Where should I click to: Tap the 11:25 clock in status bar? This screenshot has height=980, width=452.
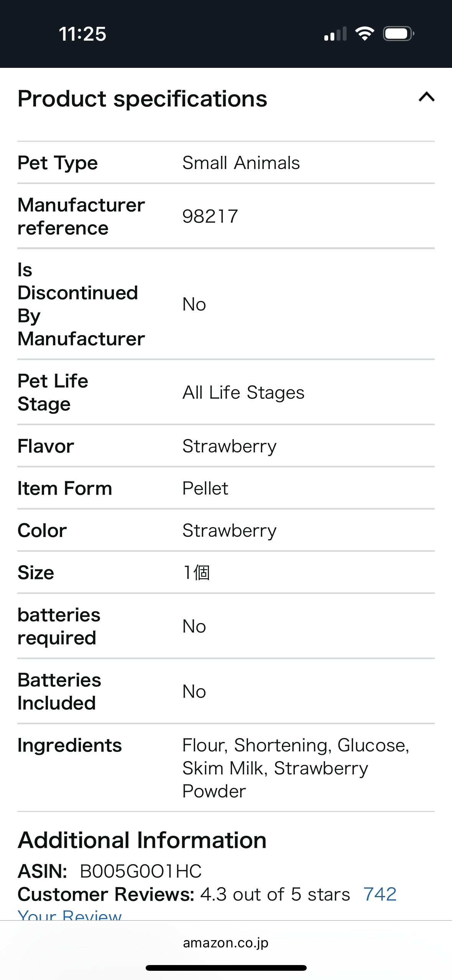[82, 34]
